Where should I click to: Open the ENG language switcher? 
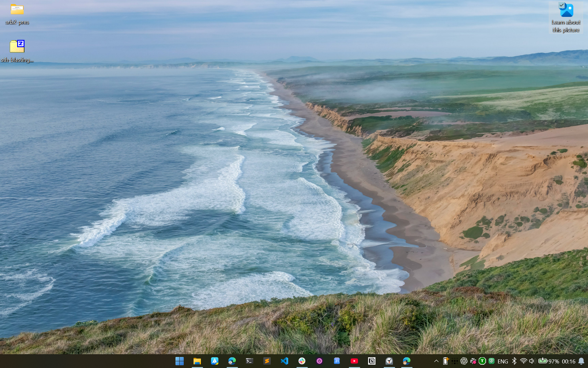point(503,361)
